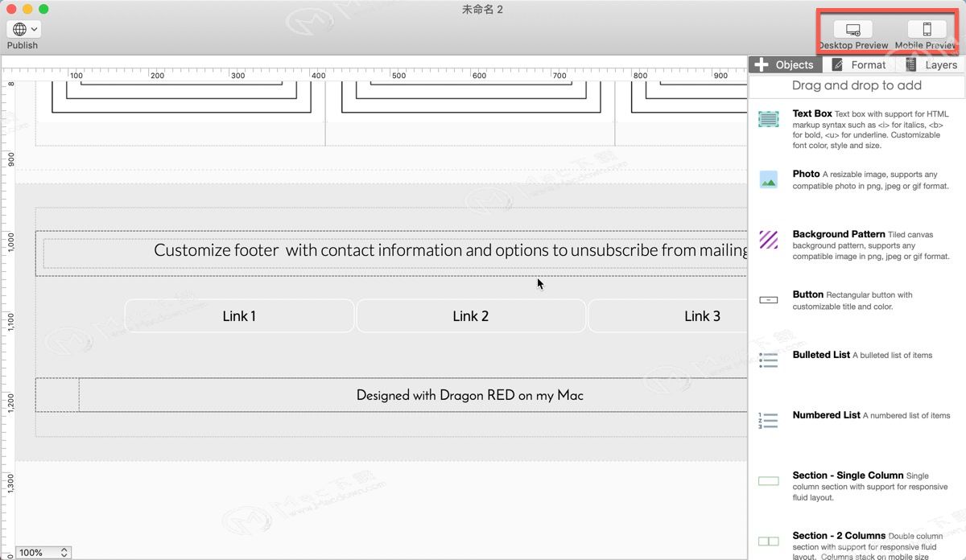The width and height of the screenshot is (966, 560).
Task: Switch to the Objects tab
Action: tap(785, 65)
